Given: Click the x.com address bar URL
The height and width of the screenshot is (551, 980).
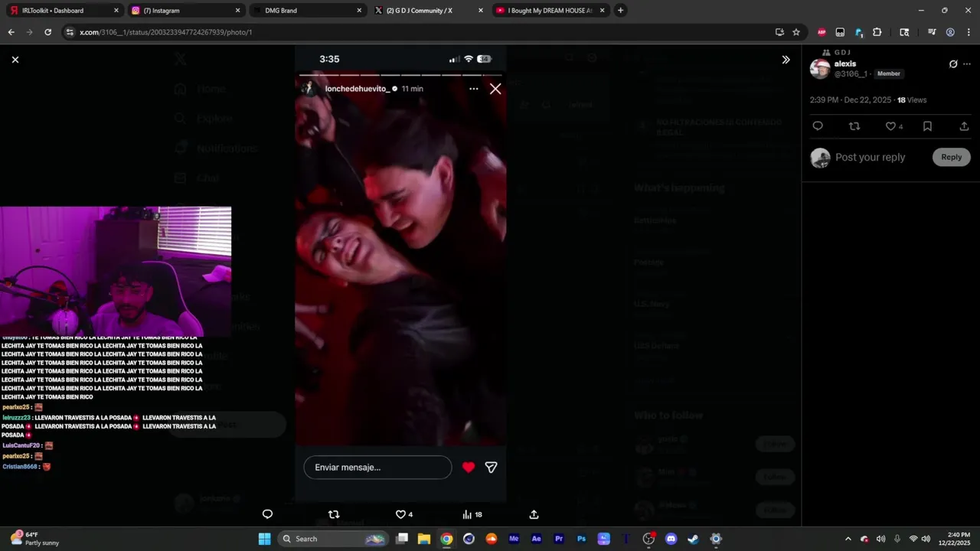Looking at the screenshot, I should coord(165,32).
